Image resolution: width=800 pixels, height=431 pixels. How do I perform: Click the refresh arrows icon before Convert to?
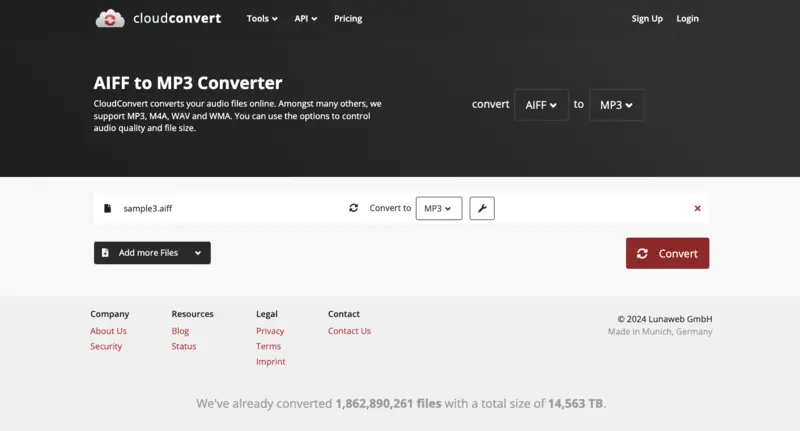pyautogui.click(x=354, y=208)
